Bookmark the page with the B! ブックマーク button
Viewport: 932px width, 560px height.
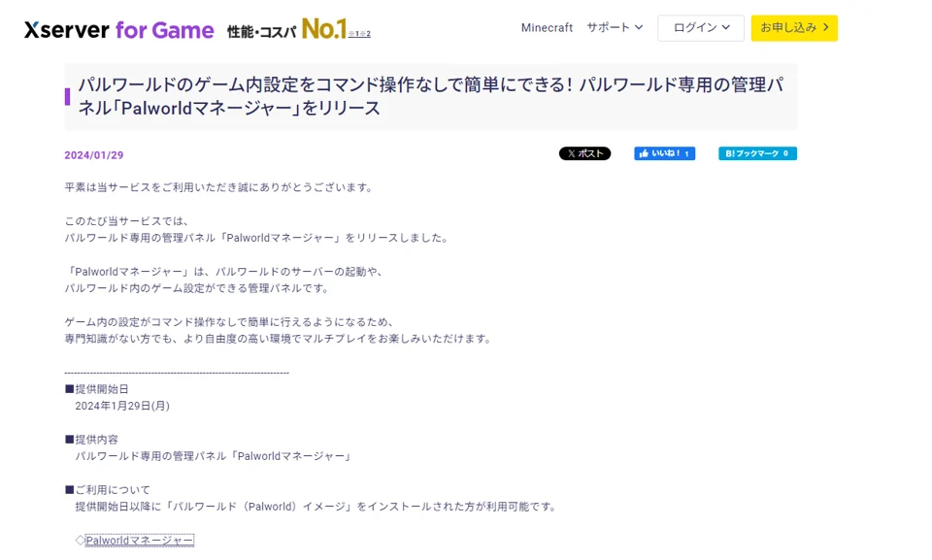click(757, 153)
